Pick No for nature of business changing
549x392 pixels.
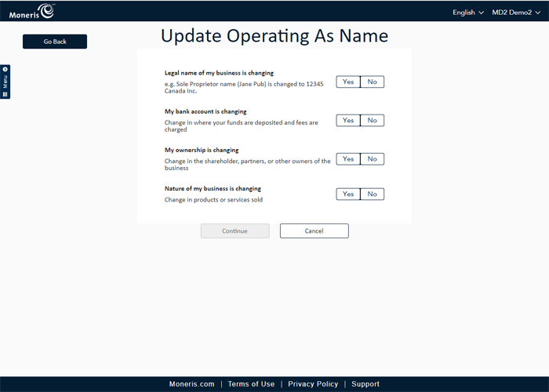[x=373, y=194]
